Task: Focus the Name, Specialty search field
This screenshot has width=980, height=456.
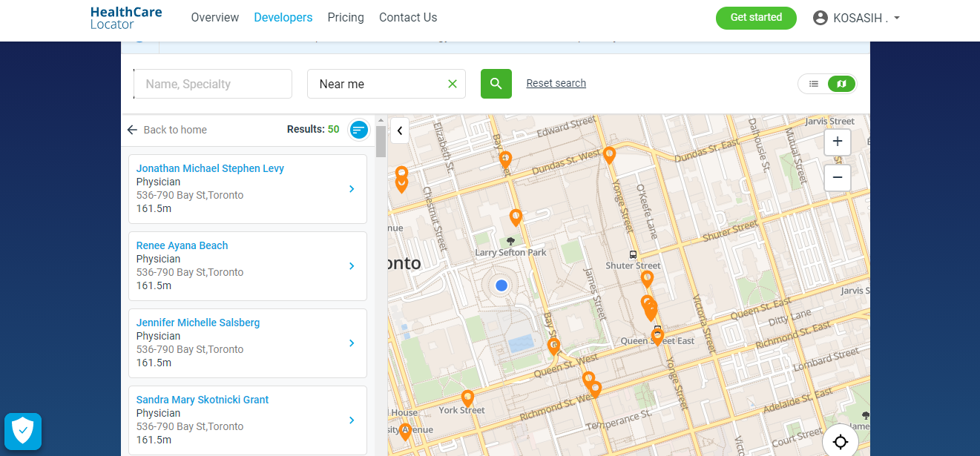Action: (213, 84)
